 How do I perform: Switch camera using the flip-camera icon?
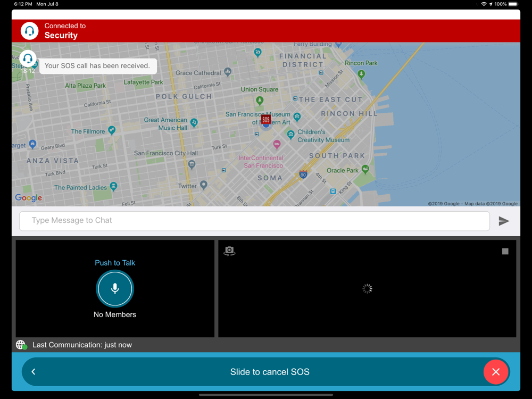pyautogui.click(x=229, y=251)
